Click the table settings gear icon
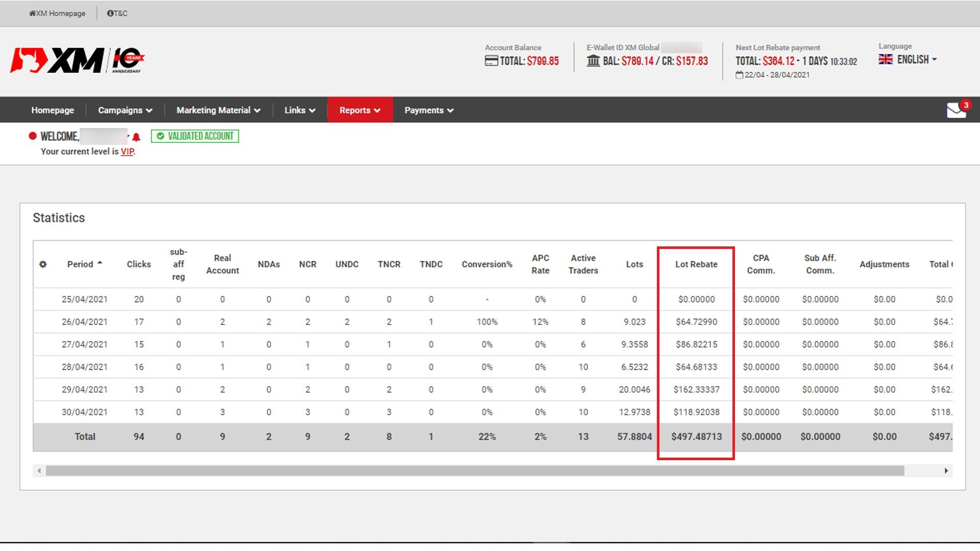 [x=43, y=264]
